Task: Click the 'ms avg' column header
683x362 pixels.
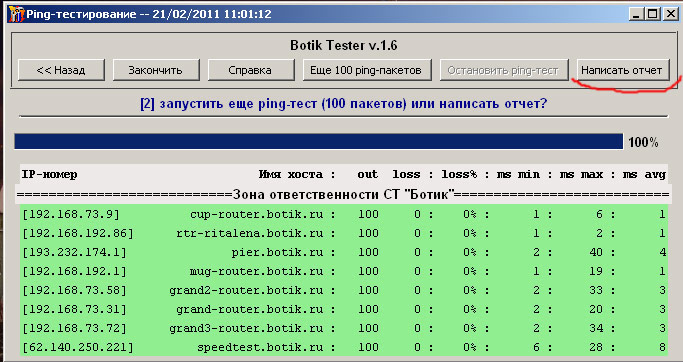Action: click(644, 175)
